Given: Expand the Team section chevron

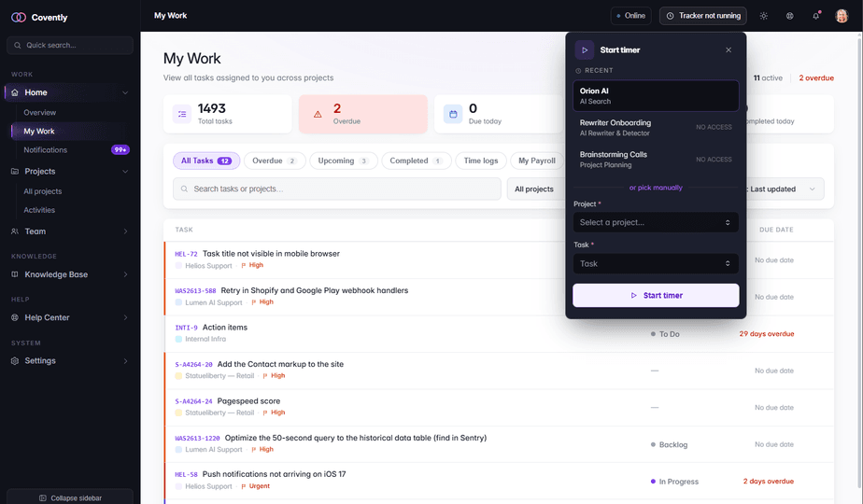Looking at the screenshot, I should [125, 231].
